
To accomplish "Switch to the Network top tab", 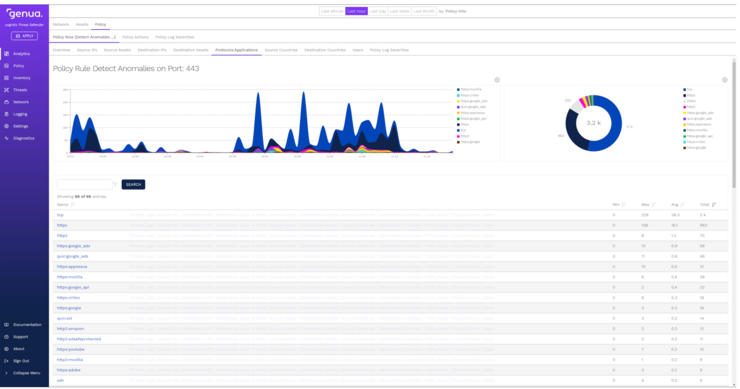I will coord(60,25).
